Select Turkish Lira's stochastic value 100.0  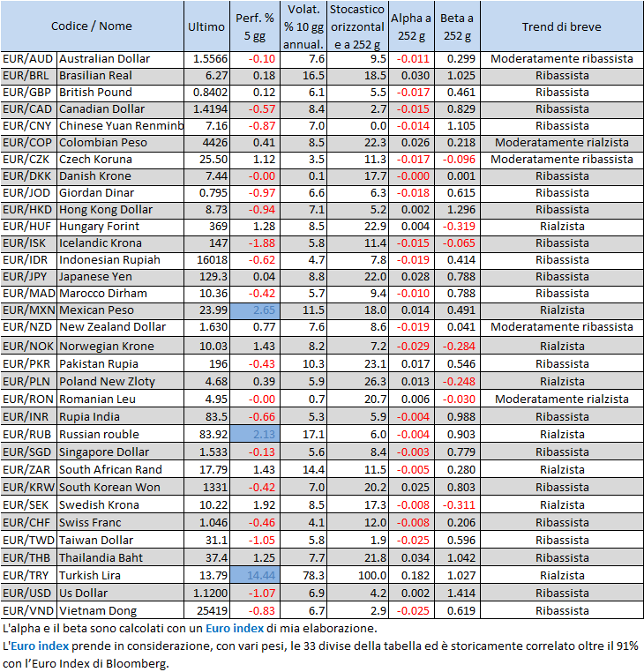click(357, 575)
